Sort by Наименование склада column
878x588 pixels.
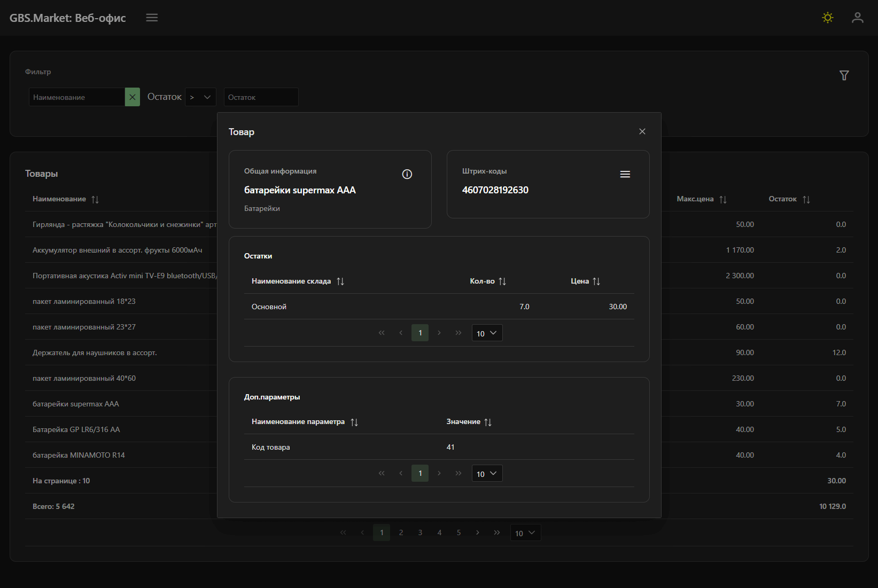[x=340, y=281]
